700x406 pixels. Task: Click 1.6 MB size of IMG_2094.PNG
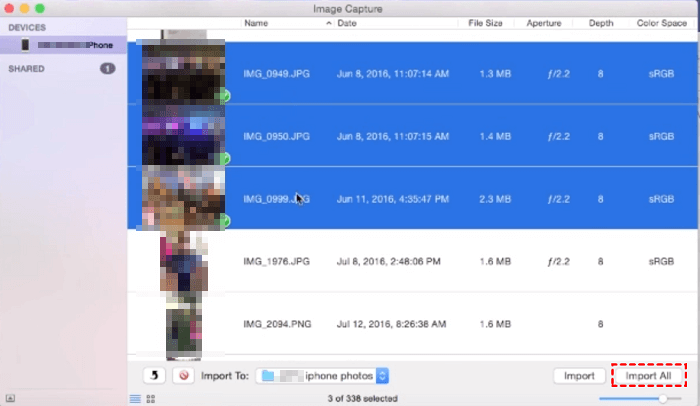tap(495, 324)
